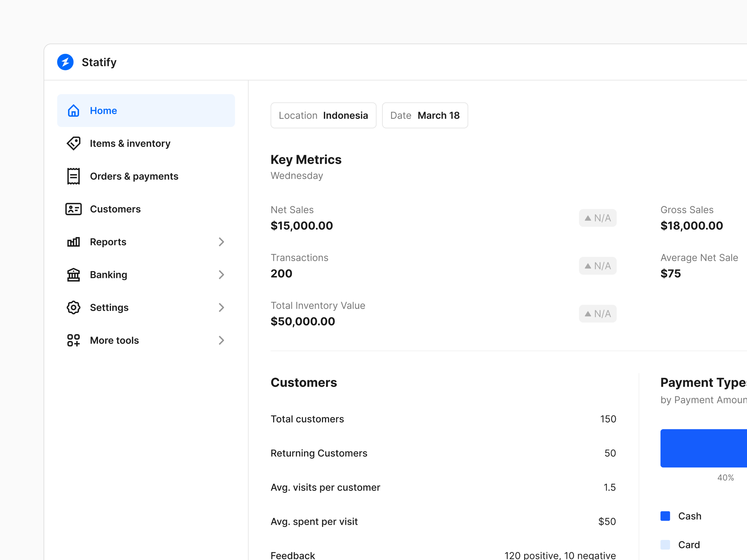This screenshot has height=560, width=747.
Task: Click the Transactions value 200
Action: coord(281,273)
